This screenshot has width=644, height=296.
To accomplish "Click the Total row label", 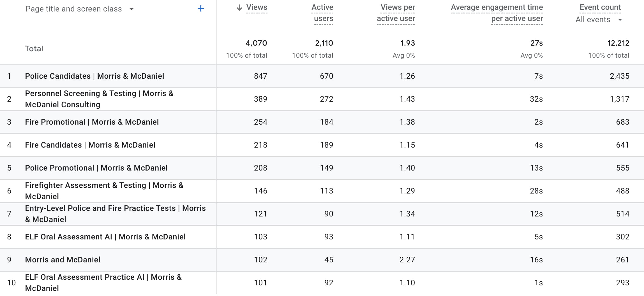I will point(34,49).
